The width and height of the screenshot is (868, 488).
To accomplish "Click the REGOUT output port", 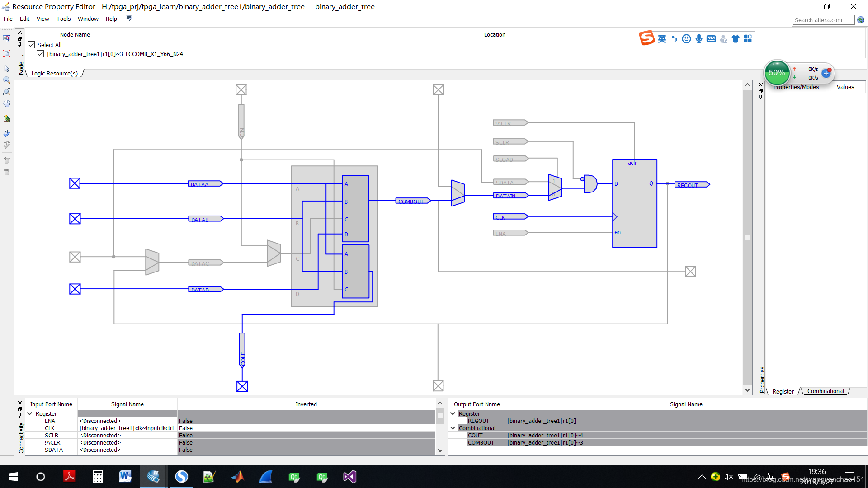I will point(692,184).
